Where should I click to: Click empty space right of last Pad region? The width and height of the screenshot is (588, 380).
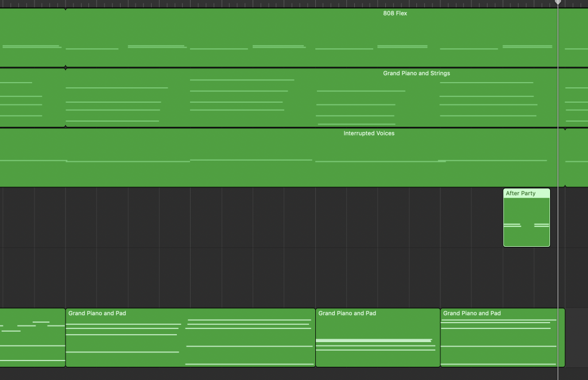pos(576,338)
